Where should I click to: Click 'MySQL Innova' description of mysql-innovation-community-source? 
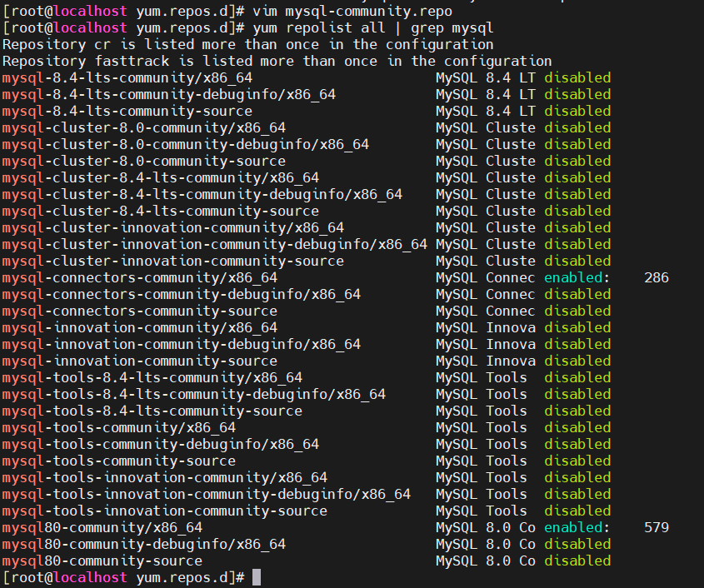point(486,361)
